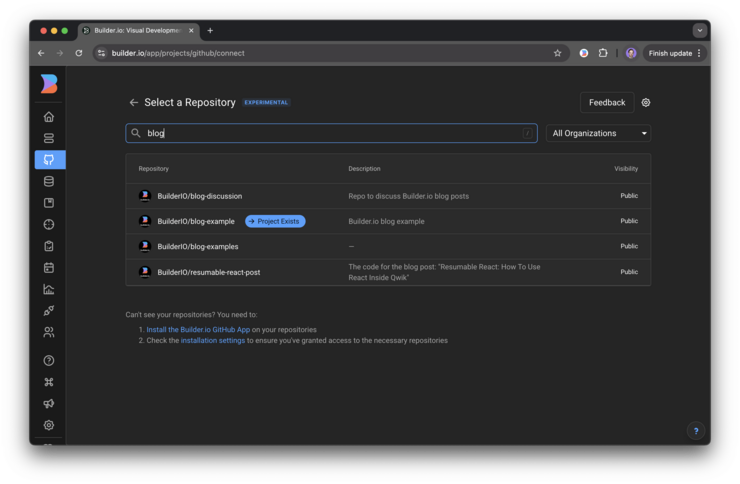The height and width of the screenshot is (484, 740).
Task: Open the clipboard checklist icon in sidebar
Action: coord(49,246)
